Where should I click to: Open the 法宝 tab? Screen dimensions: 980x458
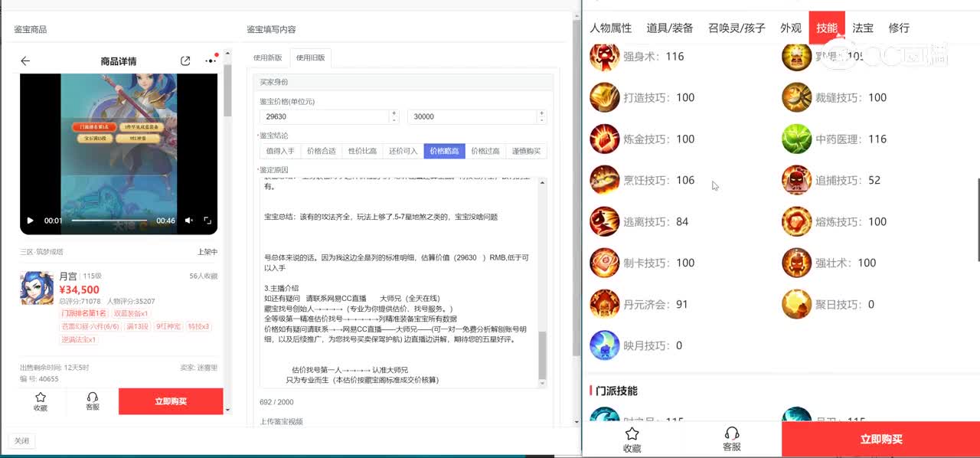point(863,28)
